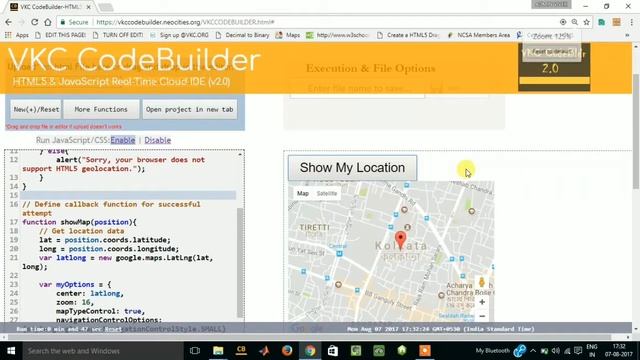
Task: Expand the bookmarks bar overflow chevron
Action: (x=627, y=36)
